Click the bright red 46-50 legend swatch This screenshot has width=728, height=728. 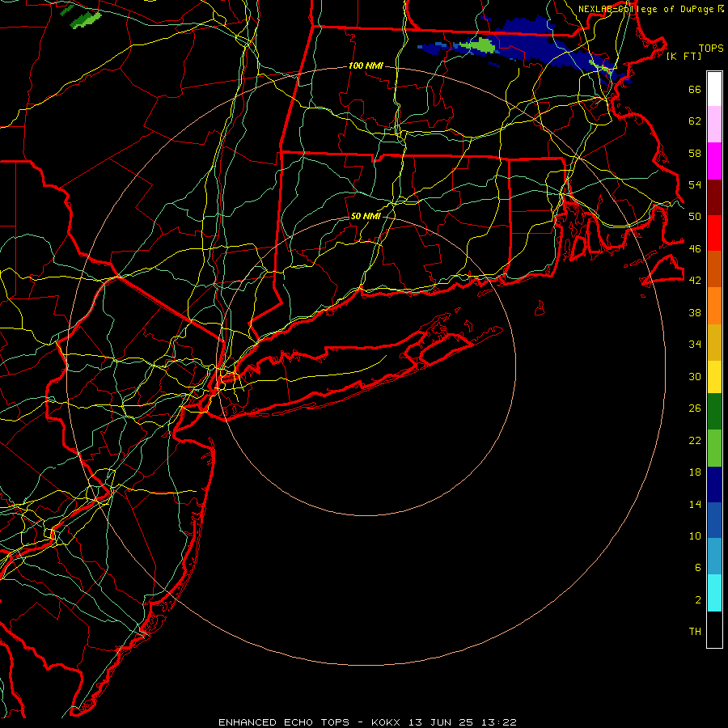click(714, 233)
